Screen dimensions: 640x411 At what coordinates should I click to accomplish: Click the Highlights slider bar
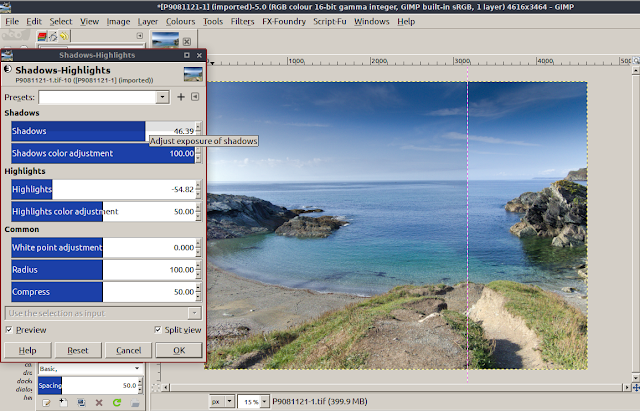pyautogui.click(x=103, y=189)
